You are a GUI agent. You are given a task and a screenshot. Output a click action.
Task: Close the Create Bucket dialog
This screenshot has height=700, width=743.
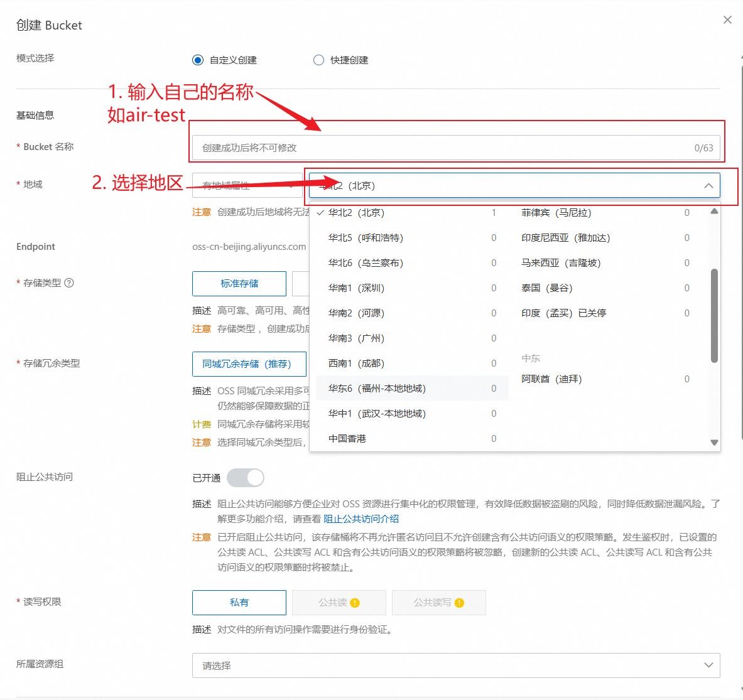[x=727, y=20]
